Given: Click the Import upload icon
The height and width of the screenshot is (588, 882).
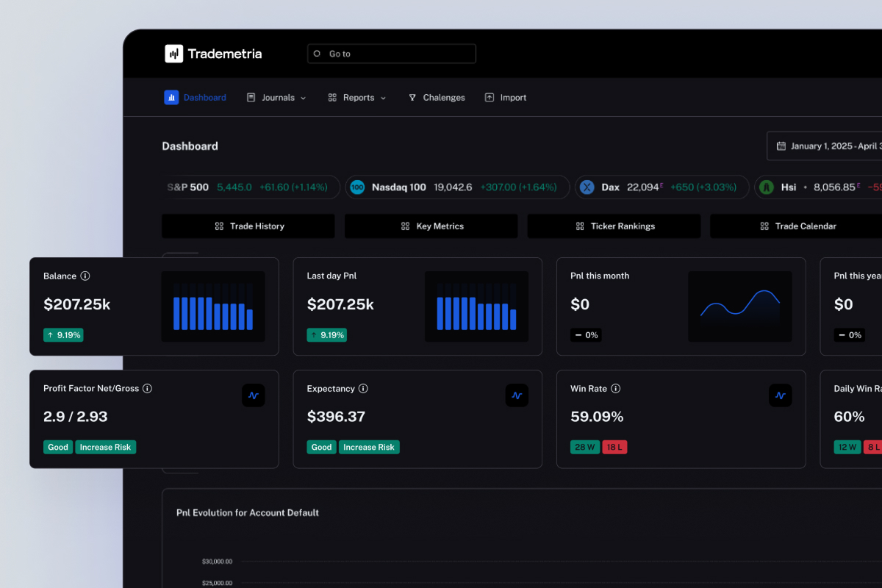Looking at the screenshot, I should coord(490,97).
